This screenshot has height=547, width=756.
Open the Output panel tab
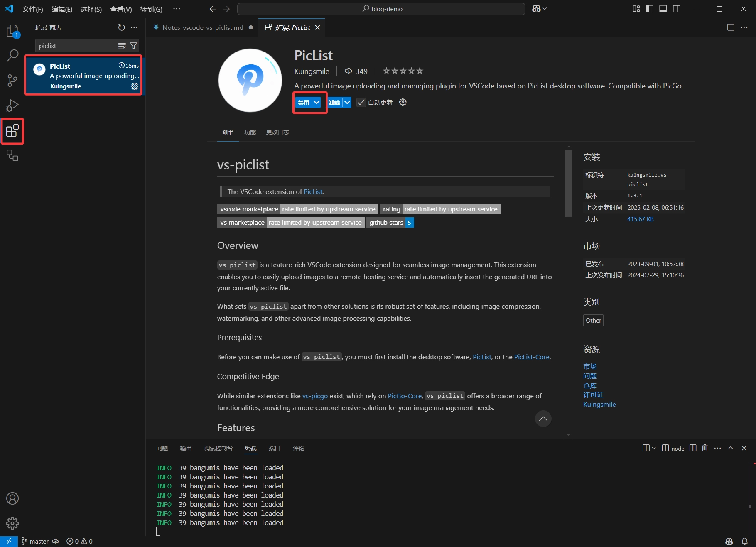coord(186,448)
